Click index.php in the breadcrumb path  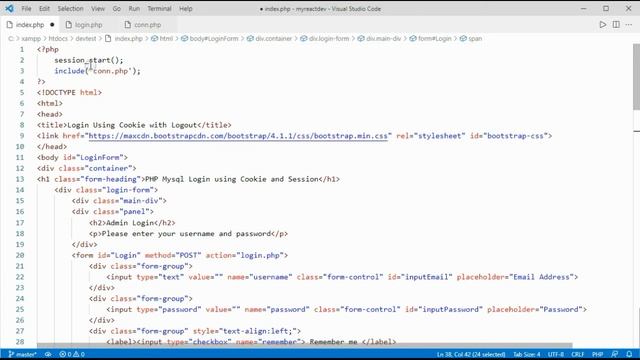pyautogui.click(x=128, y=39)
